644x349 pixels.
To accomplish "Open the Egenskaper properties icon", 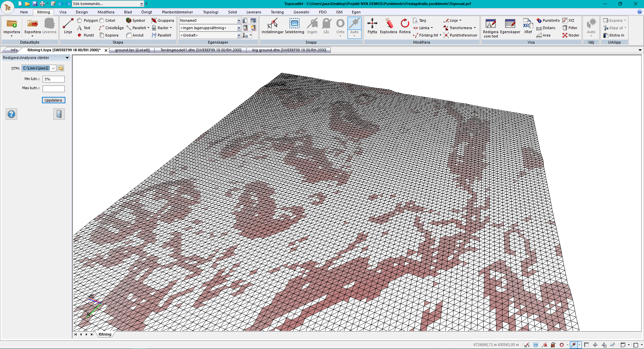I will pos(510,24).
